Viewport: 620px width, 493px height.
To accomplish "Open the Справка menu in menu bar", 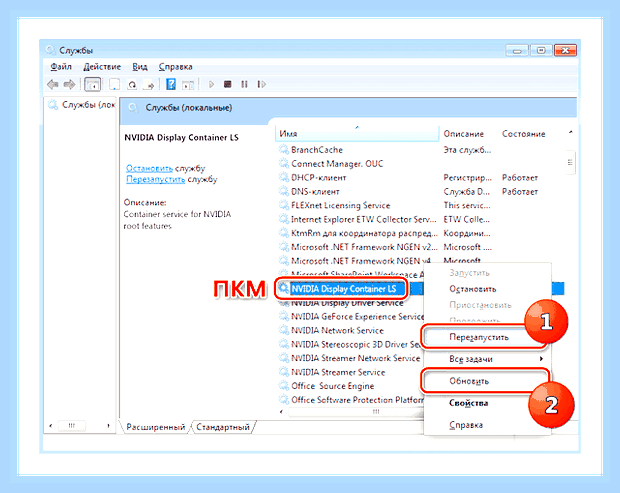I will pos(176,67).
